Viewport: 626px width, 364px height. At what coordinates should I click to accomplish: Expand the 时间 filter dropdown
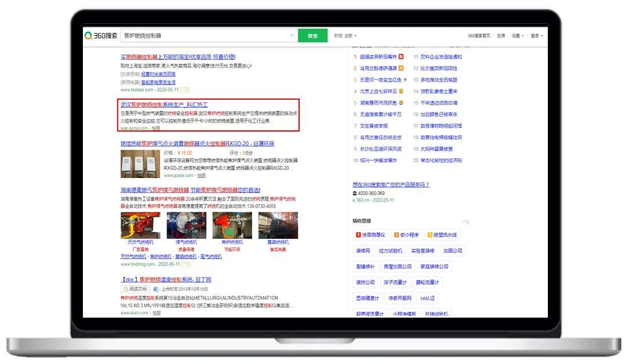(x=345, y=36)
